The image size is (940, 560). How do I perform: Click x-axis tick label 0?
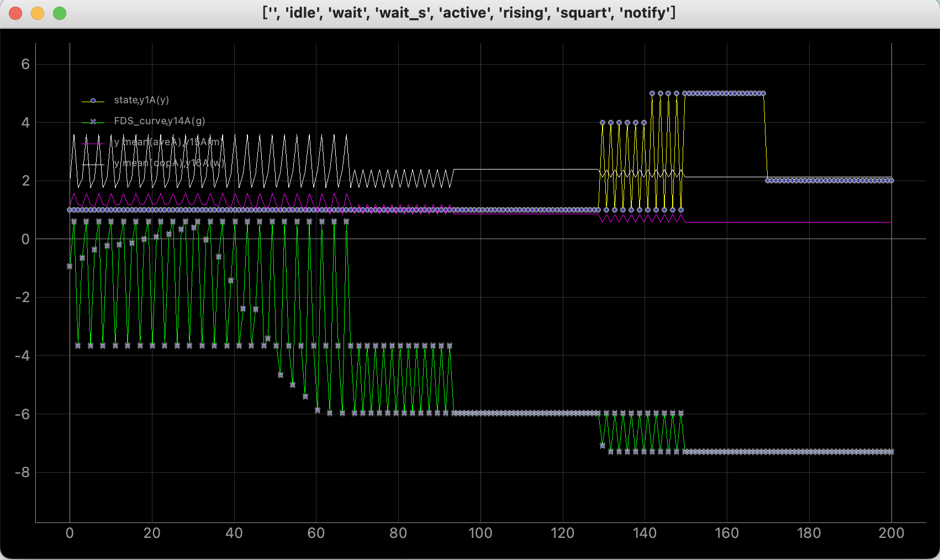coord(70,533)
